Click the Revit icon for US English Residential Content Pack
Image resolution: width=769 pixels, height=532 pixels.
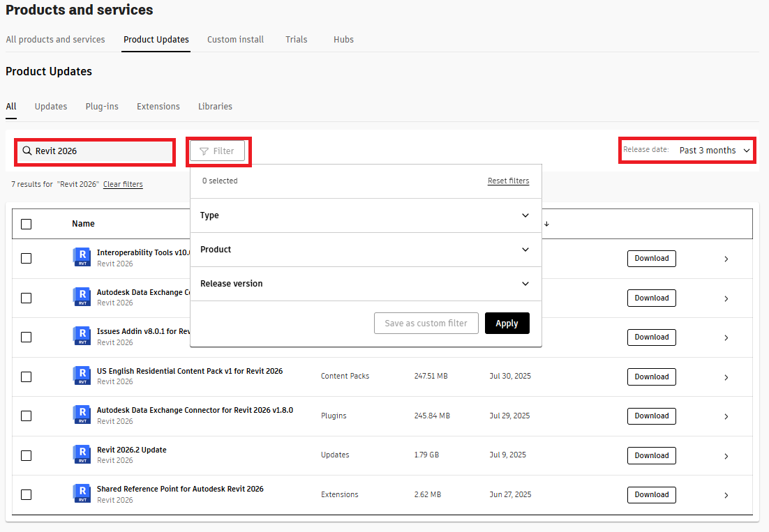(x=82, y=375)
